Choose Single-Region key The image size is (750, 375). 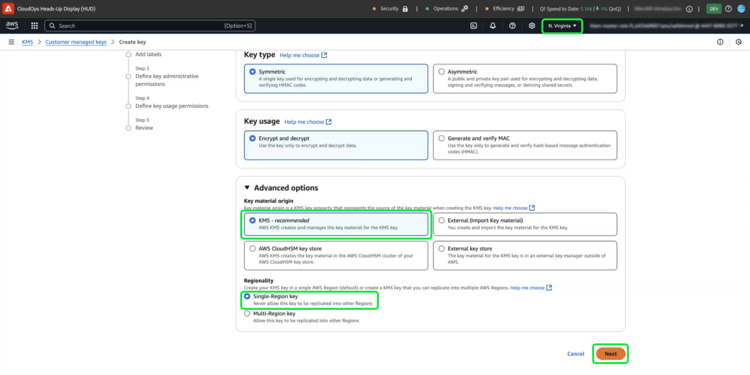tap(247, 297)
